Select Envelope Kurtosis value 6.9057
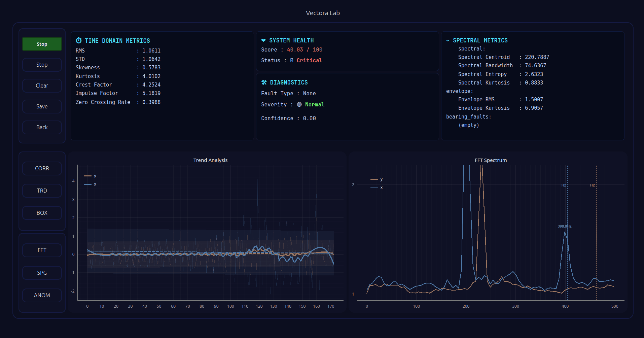The width and height of the screenshot is (644, 338). point(534,108)
